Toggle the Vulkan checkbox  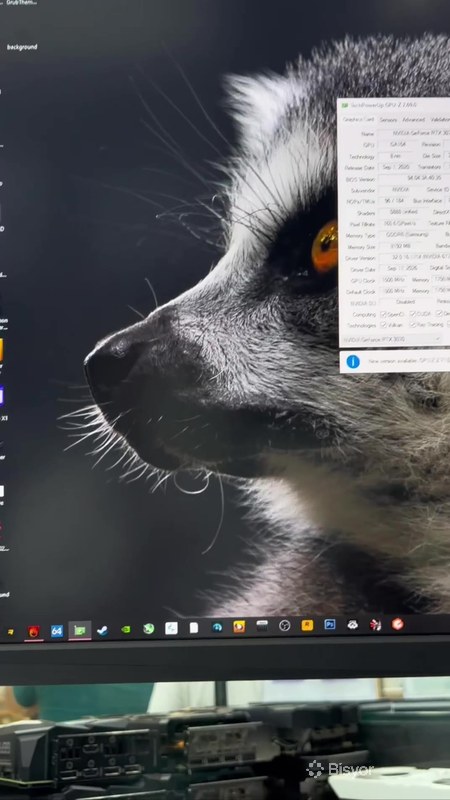point(383,324)
